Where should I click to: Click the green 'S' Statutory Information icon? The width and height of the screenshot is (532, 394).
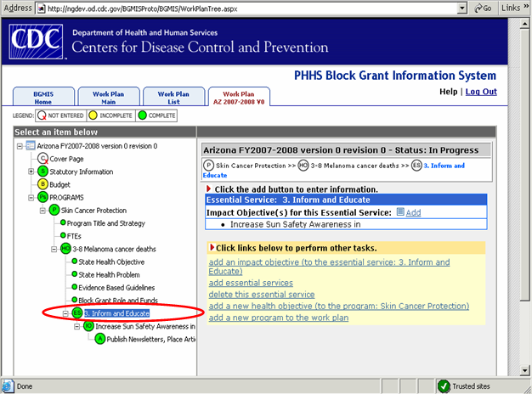coord(42,172)
